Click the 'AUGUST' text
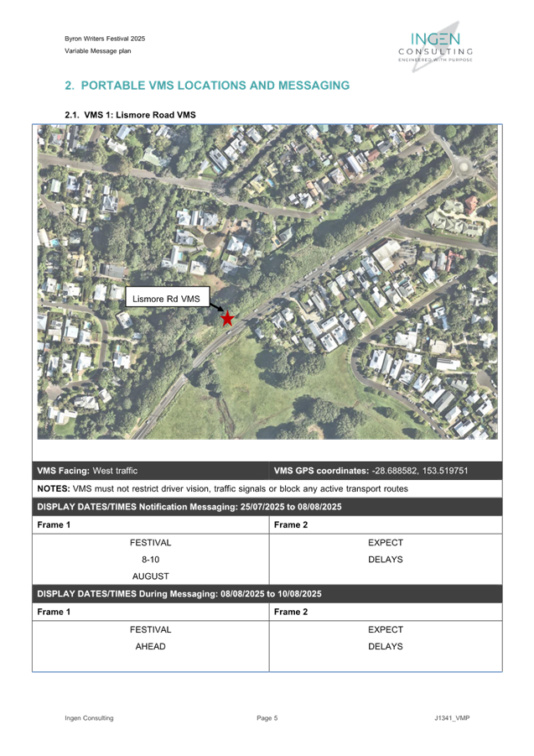Viewport: 534px width, 756px height. pos(150,576)
